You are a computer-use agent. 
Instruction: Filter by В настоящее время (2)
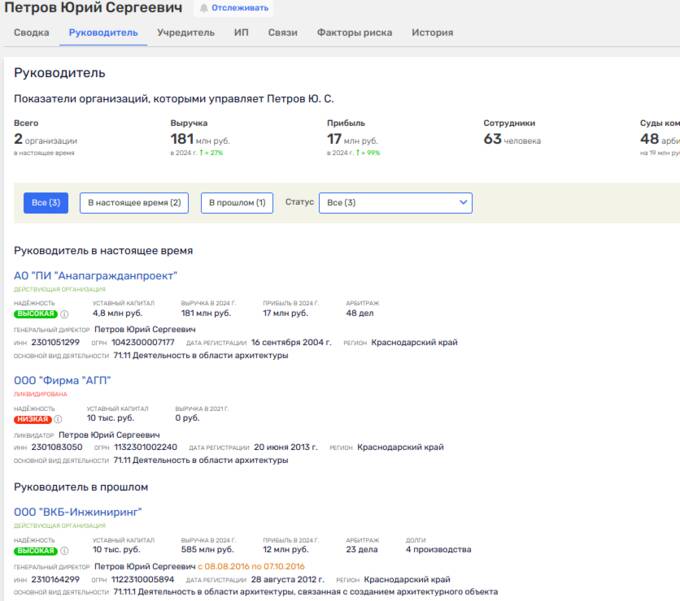coord(134,203)
